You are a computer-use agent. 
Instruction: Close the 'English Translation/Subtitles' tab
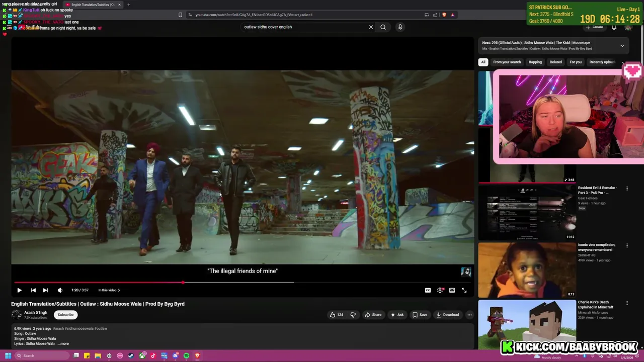tap(119, 5)
